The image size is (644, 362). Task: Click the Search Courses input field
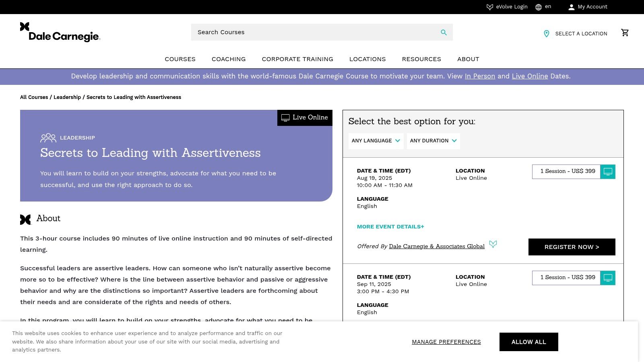click(314, 32)
